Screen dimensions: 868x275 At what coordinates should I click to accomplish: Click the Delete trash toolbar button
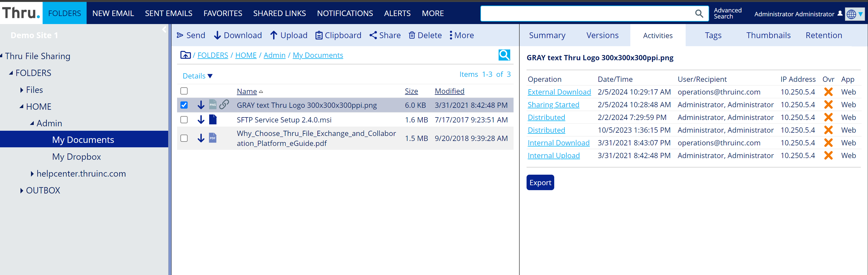425,35
